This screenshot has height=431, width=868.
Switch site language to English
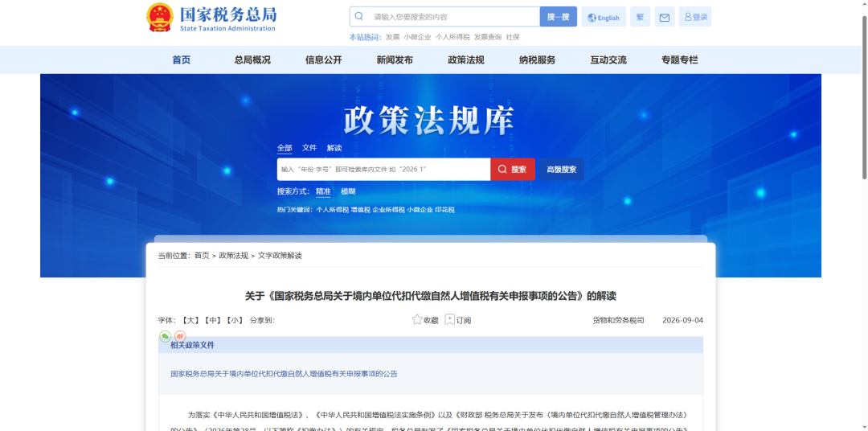[x=604, y=17]
